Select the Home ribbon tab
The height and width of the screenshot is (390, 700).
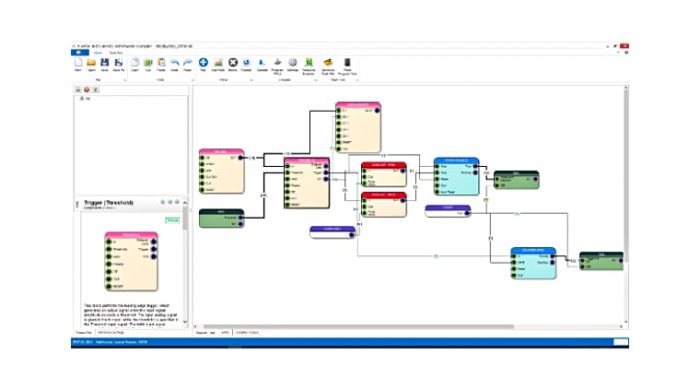[x=97, y=53]
